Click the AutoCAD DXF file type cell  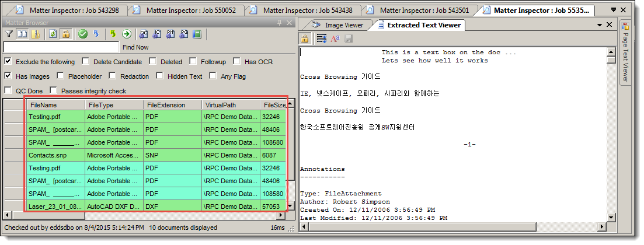(114, 206)
